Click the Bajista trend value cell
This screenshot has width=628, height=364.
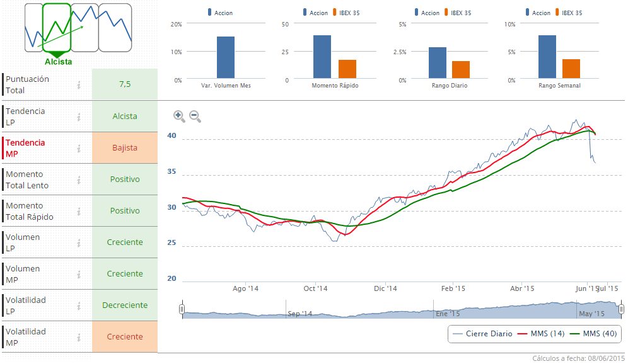point(125,148)
